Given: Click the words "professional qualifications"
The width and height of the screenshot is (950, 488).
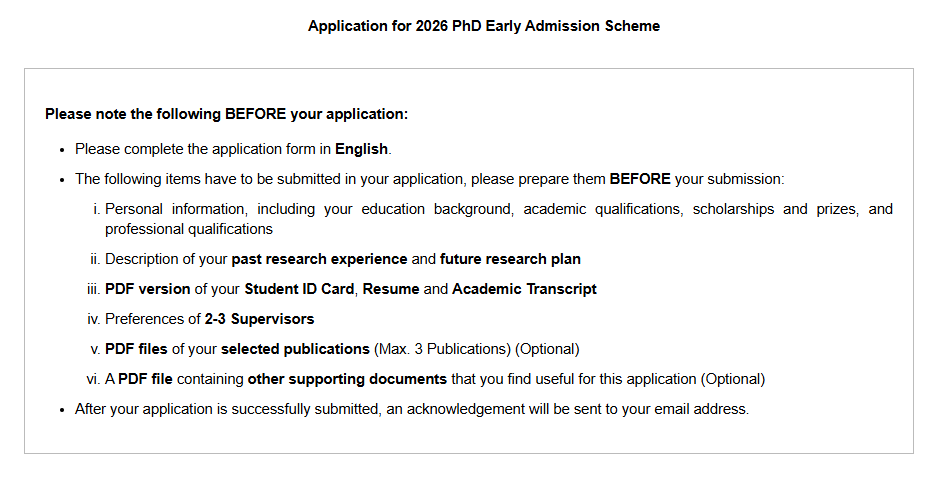Looking at the screenshot, I should tap(188, 229).
